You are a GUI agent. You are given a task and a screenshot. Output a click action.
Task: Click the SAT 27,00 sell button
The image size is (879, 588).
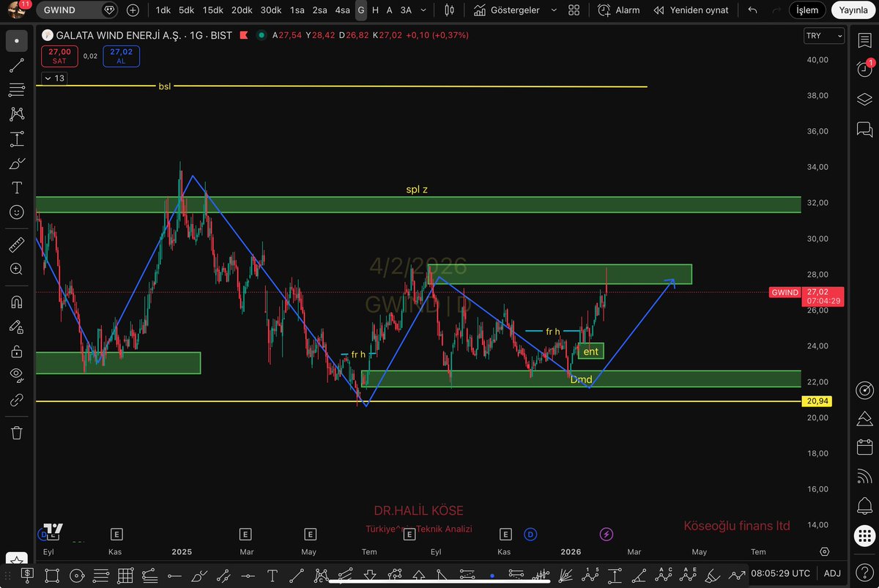point(59,56)
